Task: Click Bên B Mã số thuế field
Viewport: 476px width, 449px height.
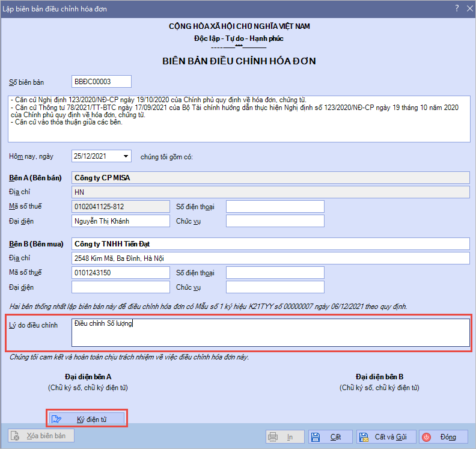Action: click(x=120, y=273)
